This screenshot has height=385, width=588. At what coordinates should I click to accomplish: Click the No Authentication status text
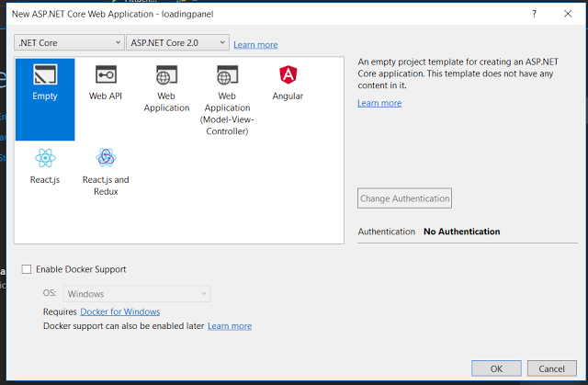[461, 232]
